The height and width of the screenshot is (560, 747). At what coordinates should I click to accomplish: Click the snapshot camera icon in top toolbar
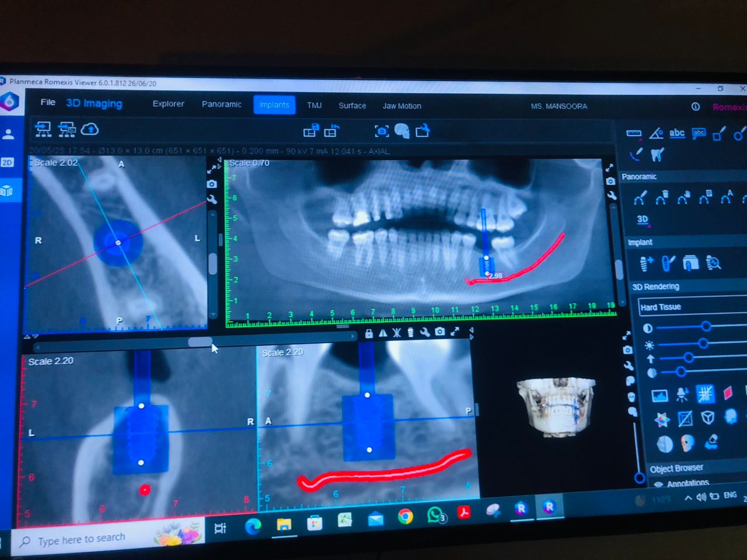point(381,131)
